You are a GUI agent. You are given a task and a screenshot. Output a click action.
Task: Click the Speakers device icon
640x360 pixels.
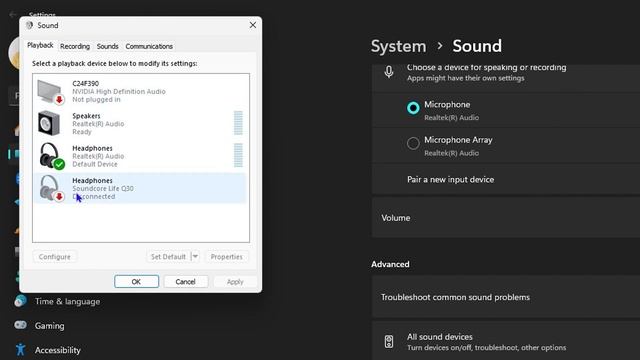click(49, 123)
